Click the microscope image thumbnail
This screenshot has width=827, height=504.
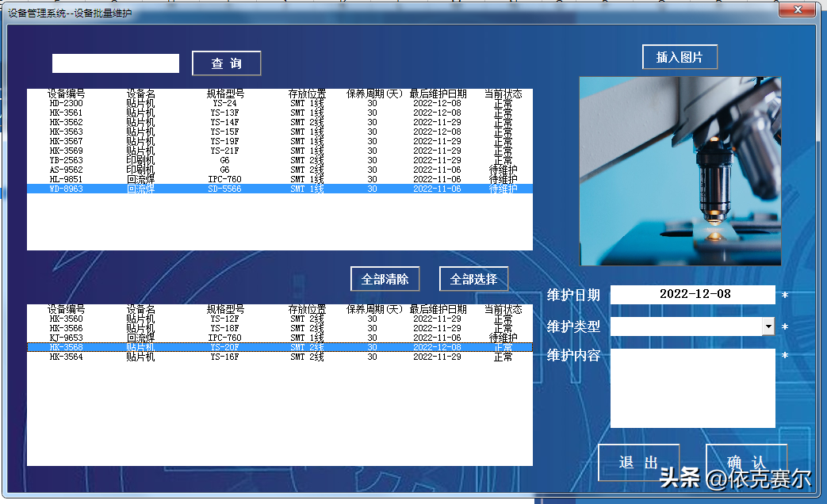680,171
